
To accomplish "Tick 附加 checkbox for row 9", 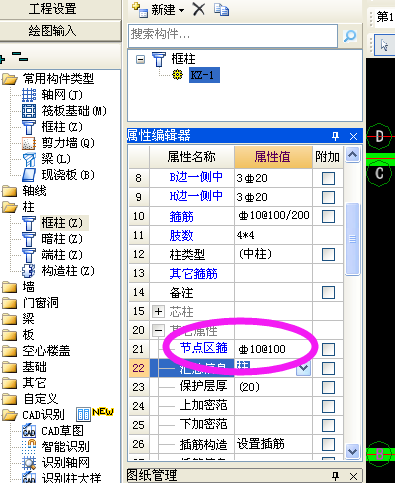I will point(328,197).
